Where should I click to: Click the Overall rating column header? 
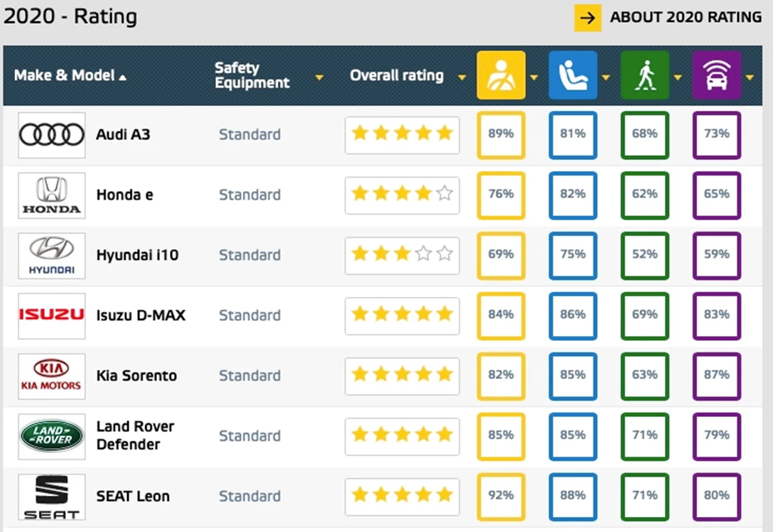(396, 75)
